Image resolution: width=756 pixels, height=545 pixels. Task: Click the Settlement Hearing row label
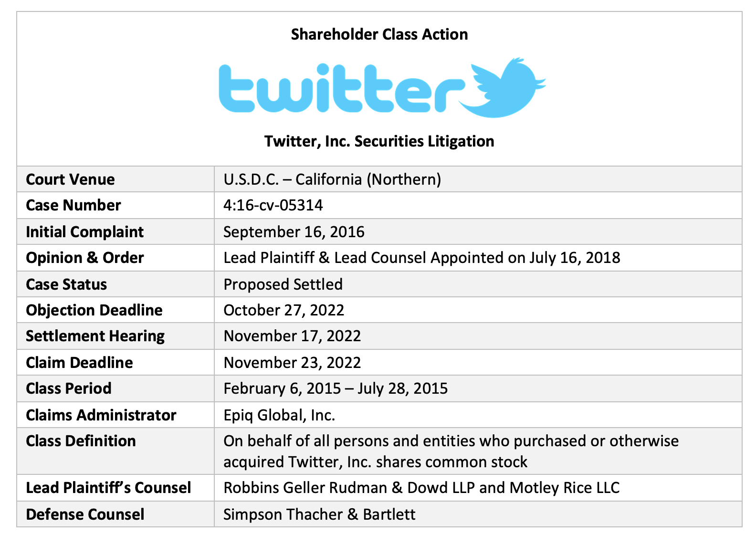[x=95, y=336]
